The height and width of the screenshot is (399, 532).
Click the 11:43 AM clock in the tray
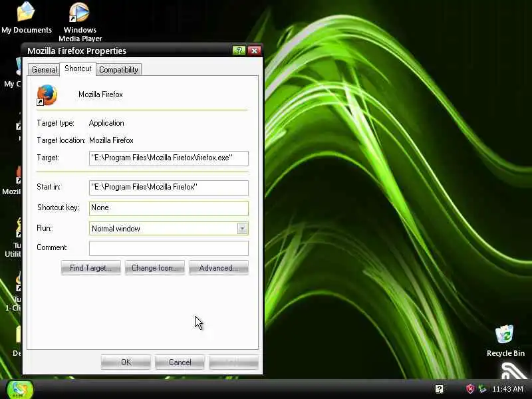coord(507,389)
